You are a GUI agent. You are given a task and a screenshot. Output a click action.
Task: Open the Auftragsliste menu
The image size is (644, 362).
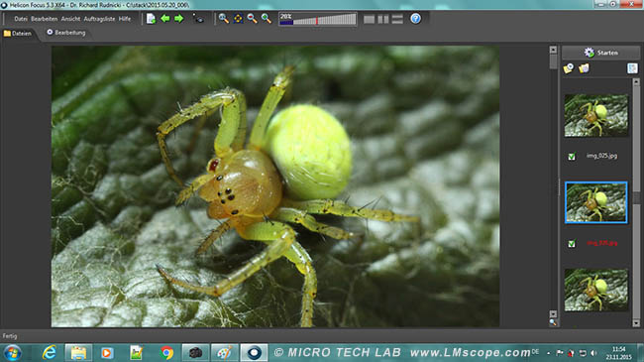click(99, 19)
